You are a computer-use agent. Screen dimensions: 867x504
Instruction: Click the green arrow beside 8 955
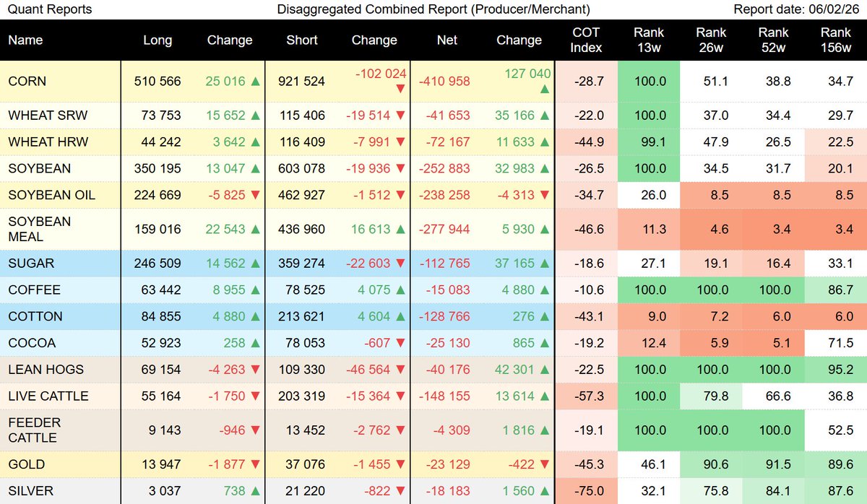tap(255, 290)
